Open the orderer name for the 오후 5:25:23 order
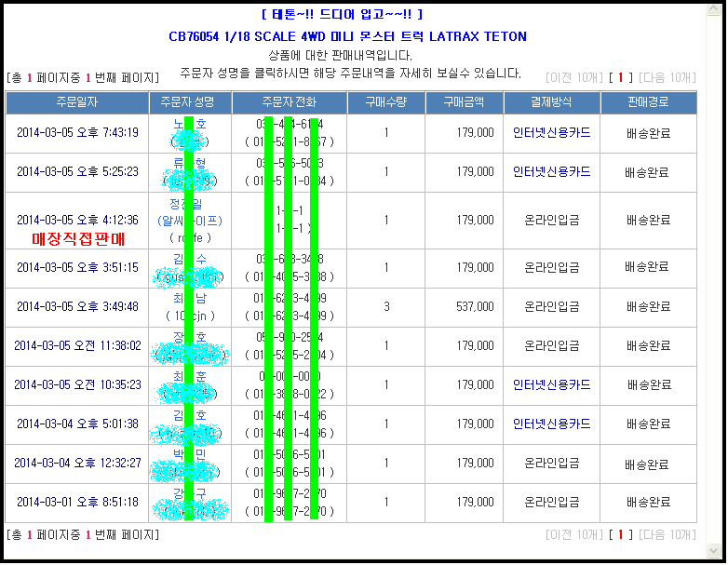Viewport: 728px width, 565px height. tap(190, 163)
